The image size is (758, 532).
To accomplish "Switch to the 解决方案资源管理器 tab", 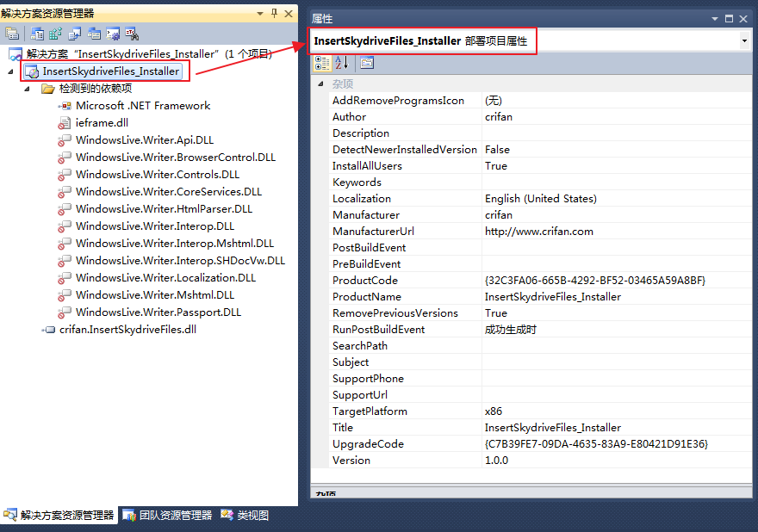I will pyautogui.click(x=59, y=515).
